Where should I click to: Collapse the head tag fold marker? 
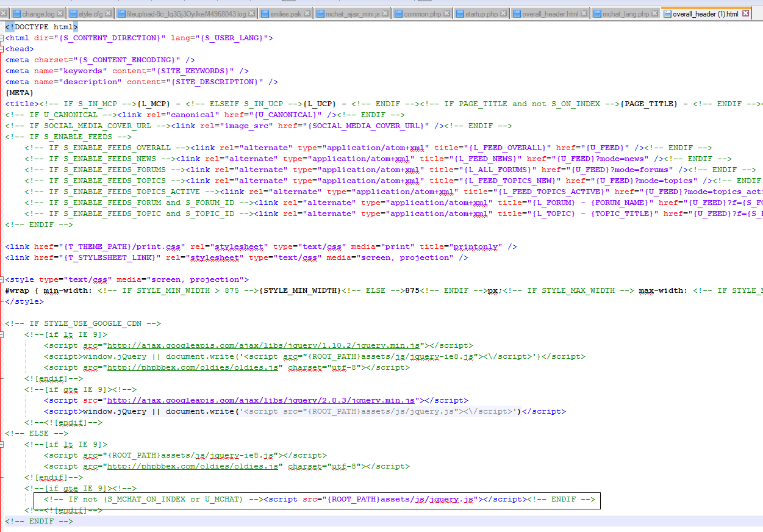click(x=2, y=49)
